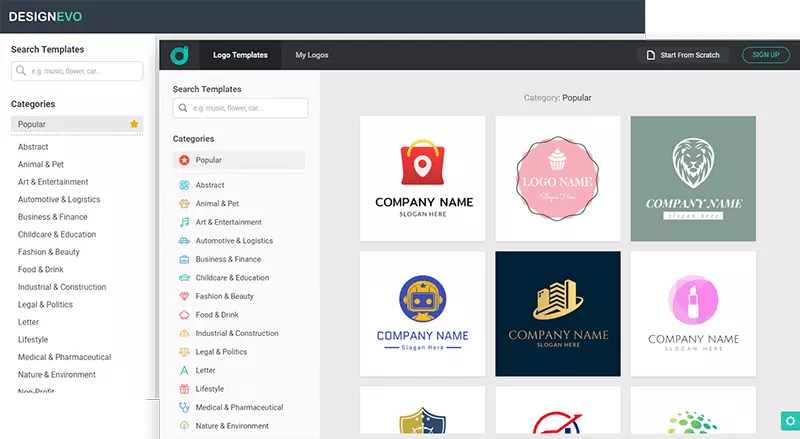Select the Logo Templates tab

tap(240, 55)
